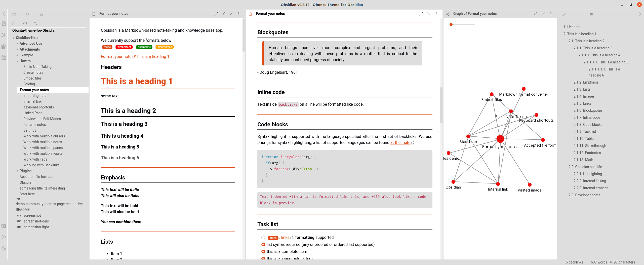Link the graph pane to another pane
This screenshot has height=265, width=644.
click(536, 14)
